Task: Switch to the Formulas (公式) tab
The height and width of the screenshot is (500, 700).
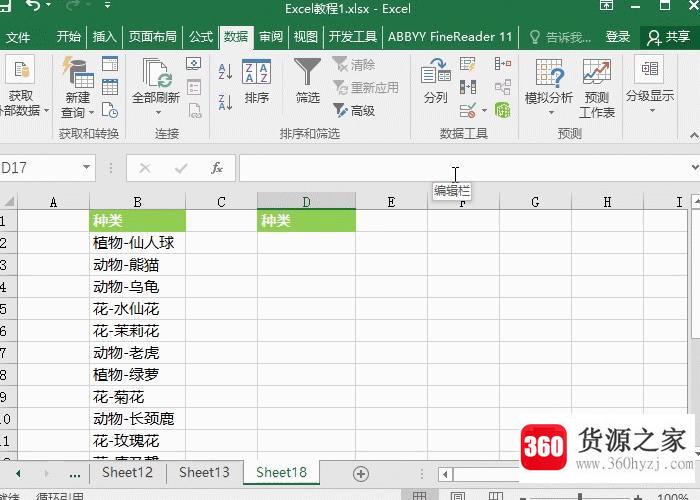Action: pos(200,37)
